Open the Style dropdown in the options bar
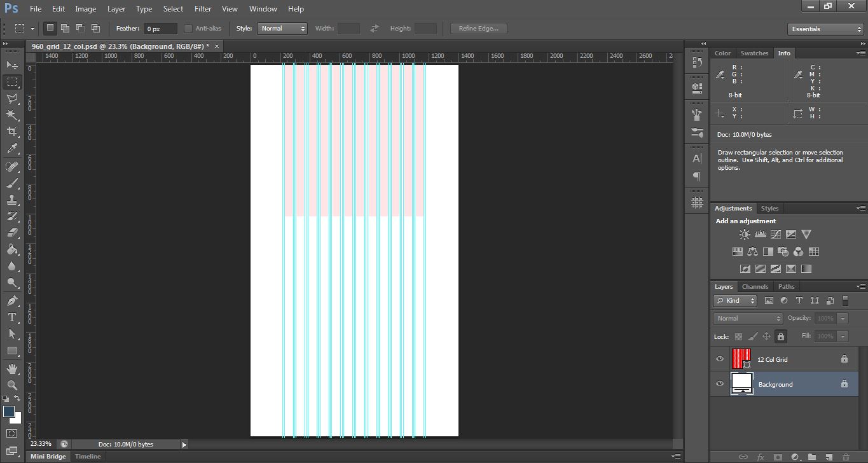The height and width of the screenshot is (463, 868). tap(282, 28)
